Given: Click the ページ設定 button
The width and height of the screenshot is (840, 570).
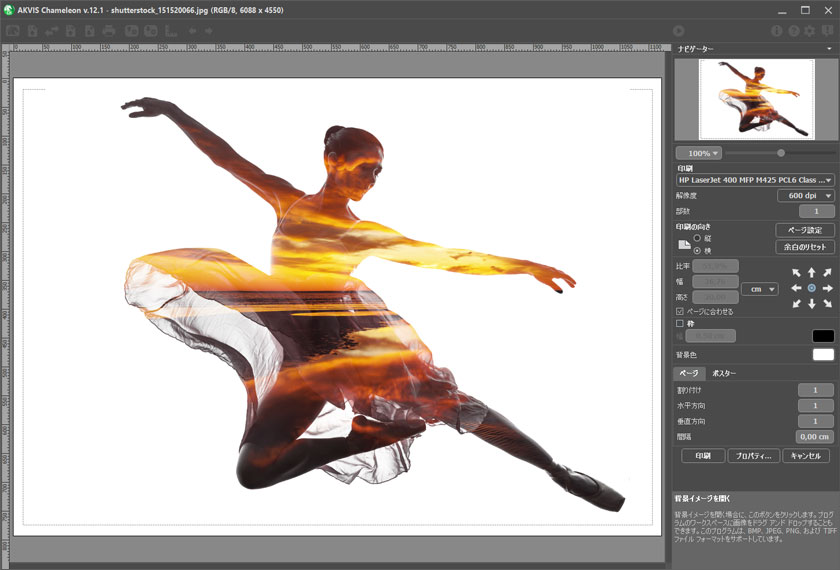Looking at the screenshot, I should 805,230.
